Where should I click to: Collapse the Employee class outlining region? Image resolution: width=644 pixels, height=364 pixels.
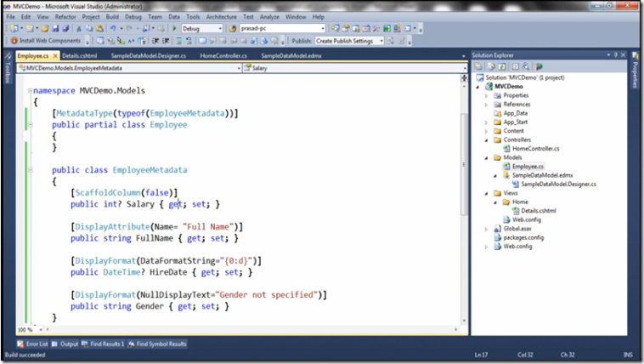(30, 125)
